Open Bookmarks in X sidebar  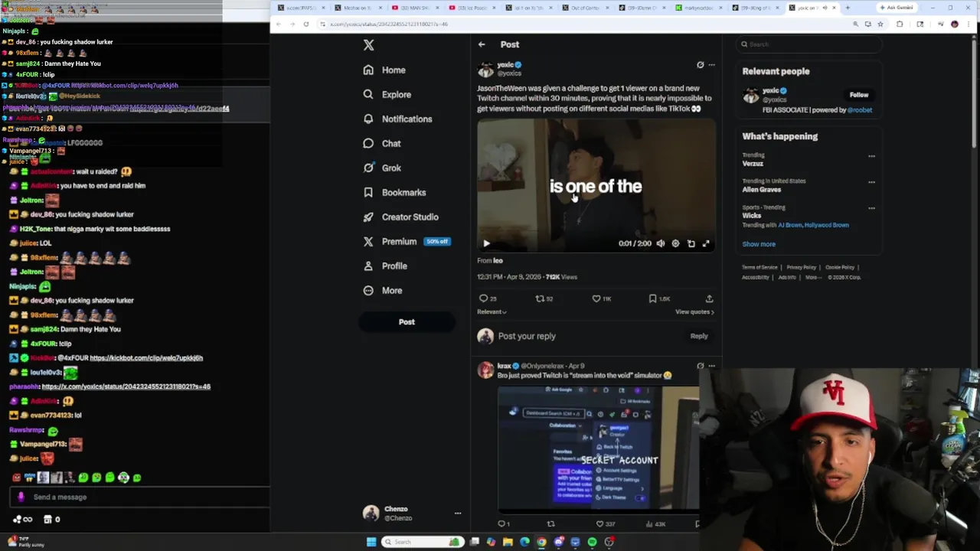pyautogui.click(x=394, y=192)
